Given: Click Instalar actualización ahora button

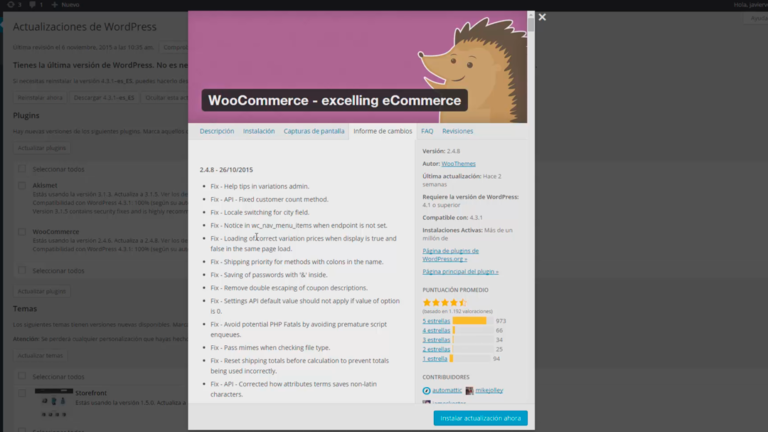Looking at the screenshot, I should pos(480,418).
